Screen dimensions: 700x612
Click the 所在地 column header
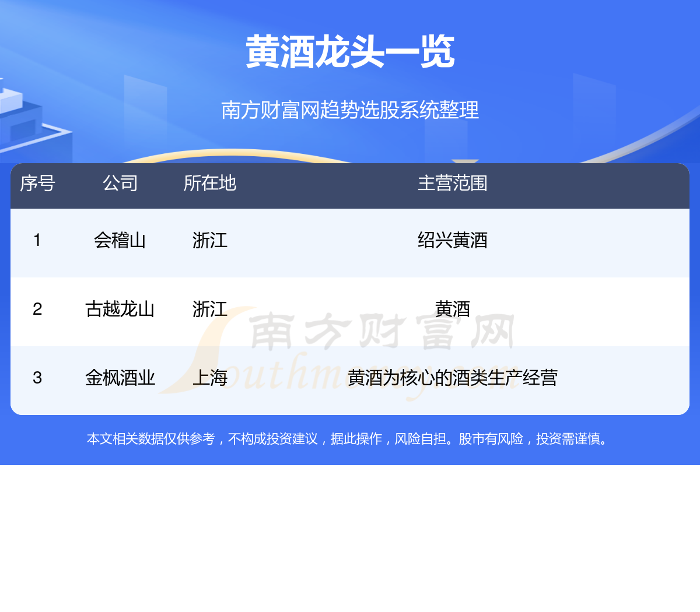pos(210,183)
